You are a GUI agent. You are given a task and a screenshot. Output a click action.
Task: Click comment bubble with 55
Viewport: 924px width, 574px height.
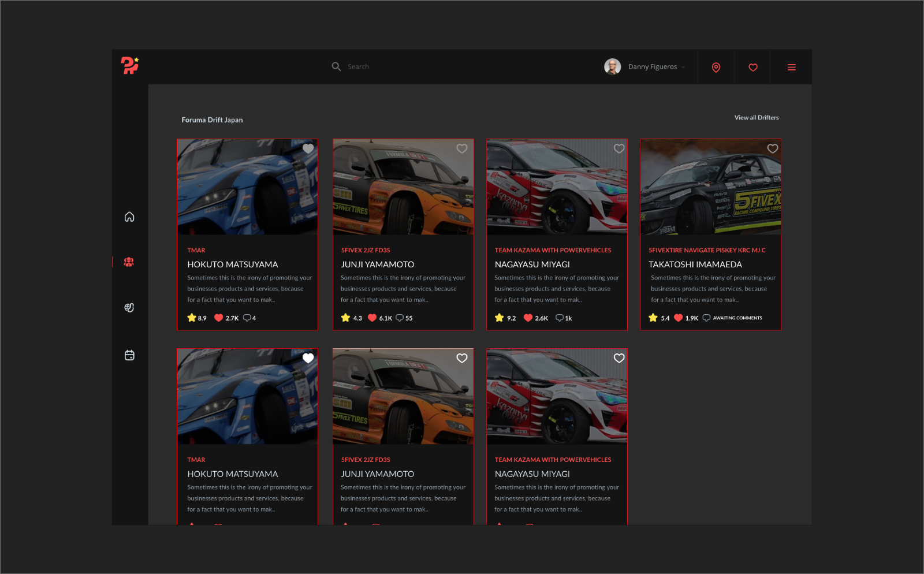400,318
